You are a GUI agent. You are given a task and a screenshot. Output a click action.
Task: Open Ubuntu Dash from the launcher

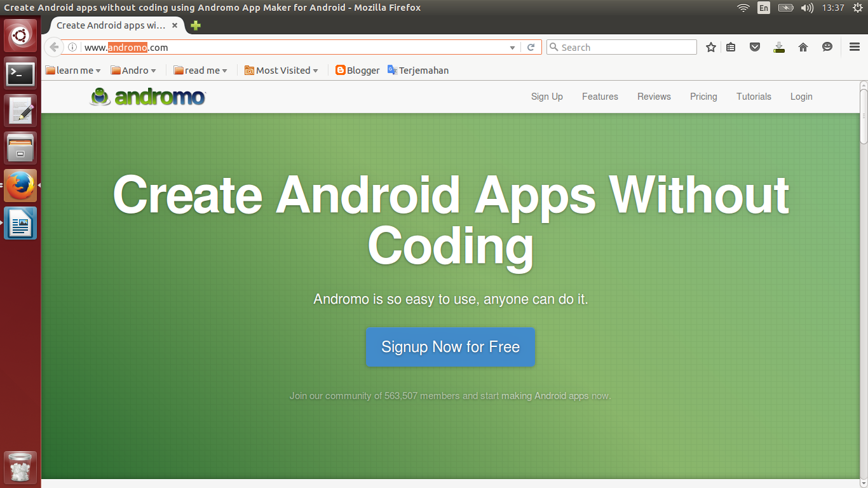(20, 36)
